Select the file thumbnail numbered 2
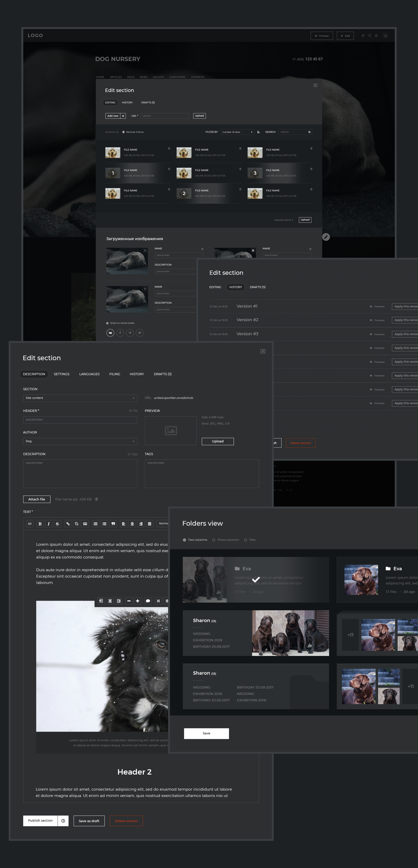The image size is (418, 868). 184,194
